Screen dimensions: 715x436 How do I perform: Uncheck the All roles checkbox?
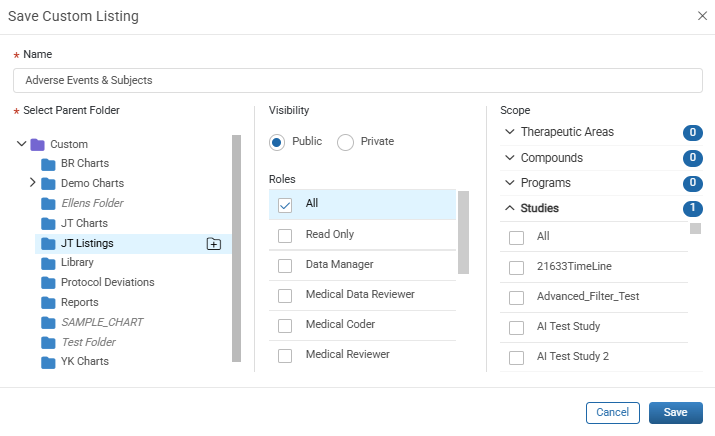click(285, 205)
